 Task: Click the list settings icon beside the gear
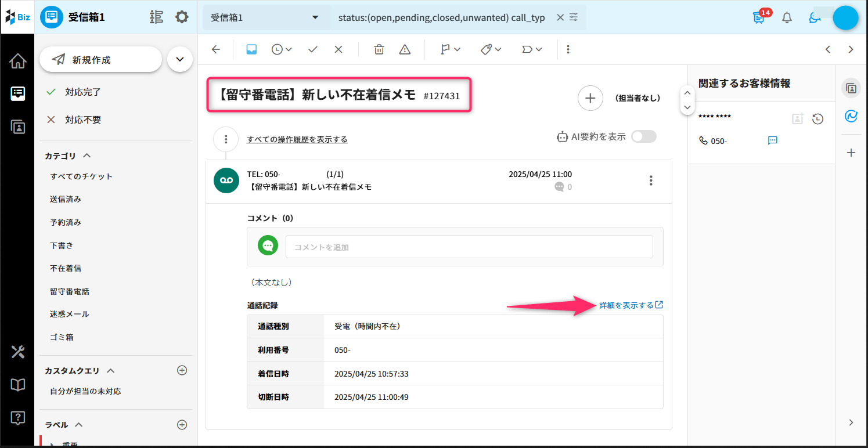coord(156,17)
